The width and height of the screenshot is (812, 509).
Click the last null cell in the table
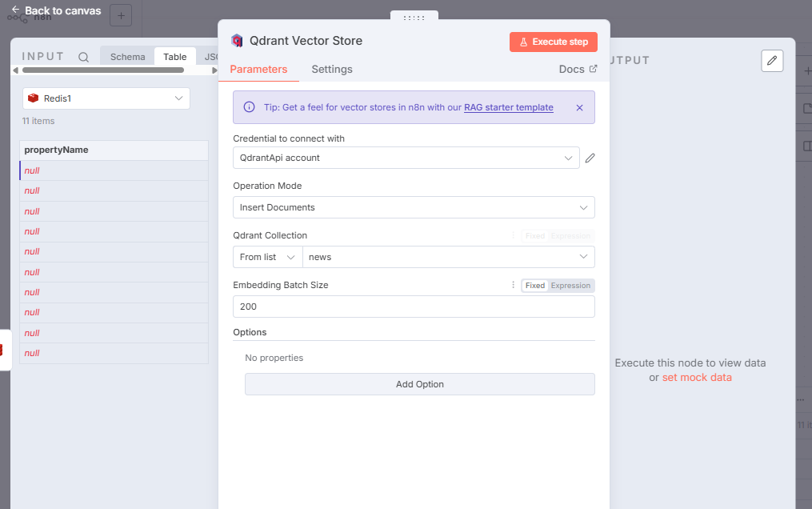(114, 353)
